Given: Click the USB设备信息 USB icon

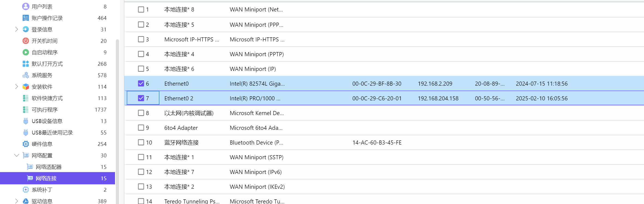Looking at the screenshot, I should click(26, 121).
